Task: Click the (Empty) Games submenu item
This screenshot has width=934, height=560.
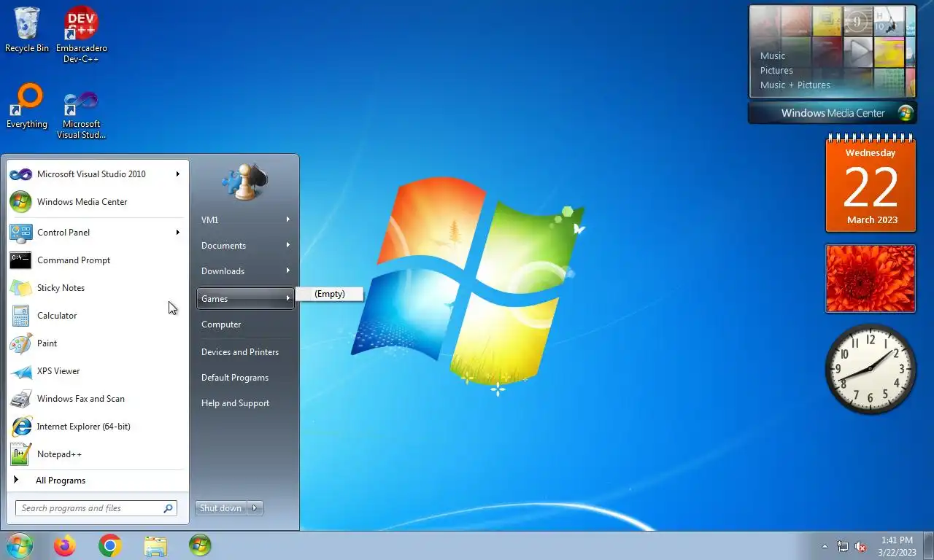Action: (329, 294)
